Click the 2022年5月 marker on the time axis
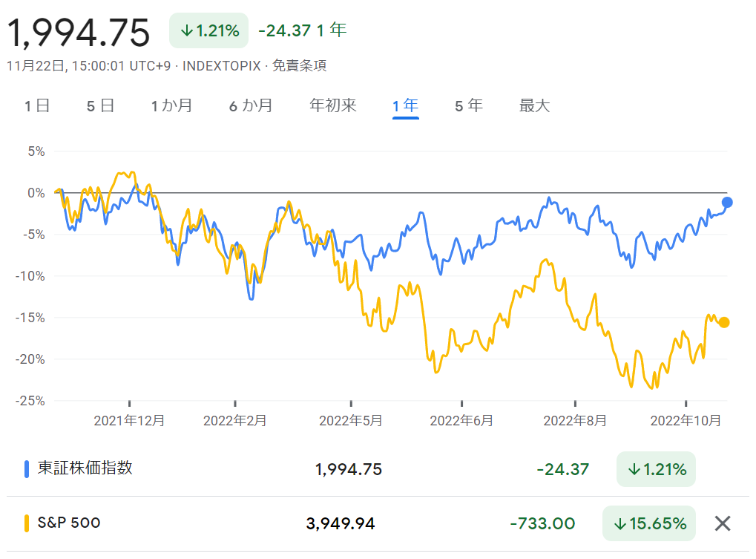Viewport: 756px width, 559px height. tap(350, 421)
